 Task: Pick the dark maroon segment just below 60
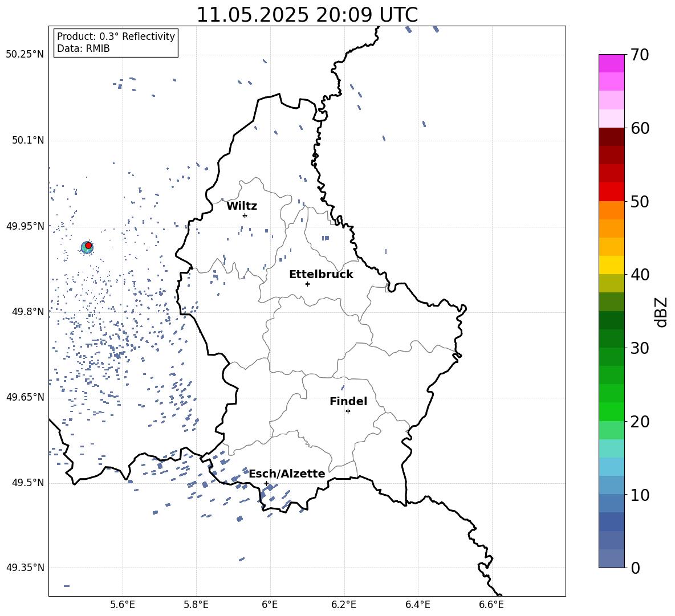[611, 137]
